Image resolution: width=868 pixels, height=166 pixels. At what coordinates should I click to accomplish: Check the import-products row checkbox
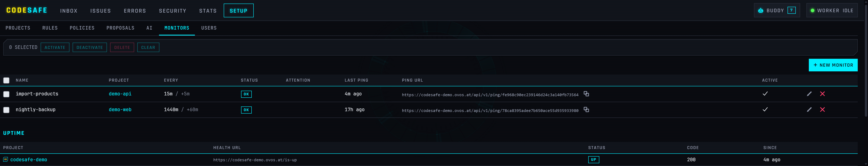tap(6, 94)
